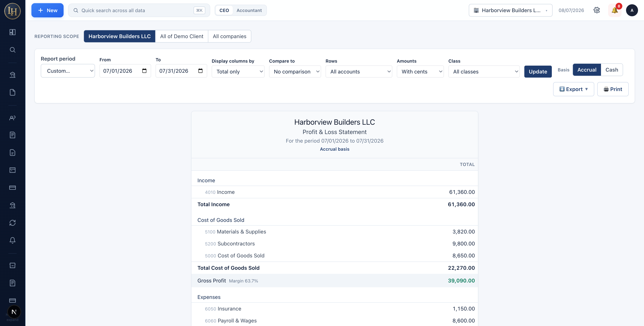Open calendar picker in From date field

pos(144,71)
